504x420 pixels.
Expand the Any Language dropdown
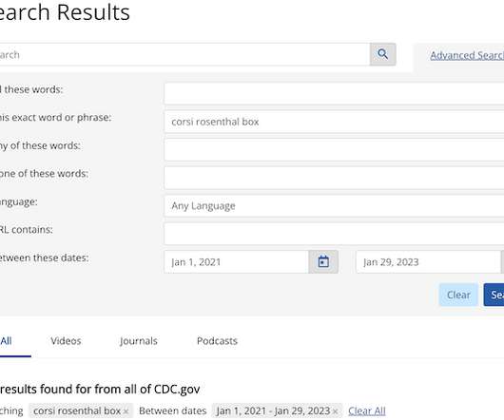pos(334,206)
